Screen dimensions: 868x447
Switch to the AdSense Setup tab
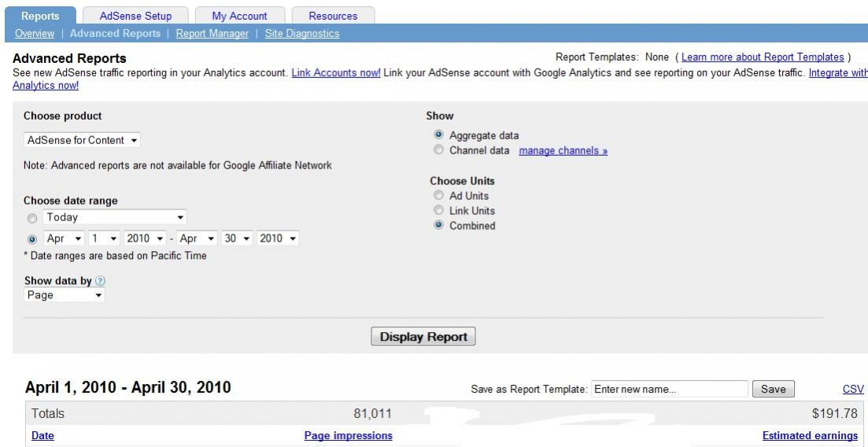pyautogui.click(x=135, y=16)
